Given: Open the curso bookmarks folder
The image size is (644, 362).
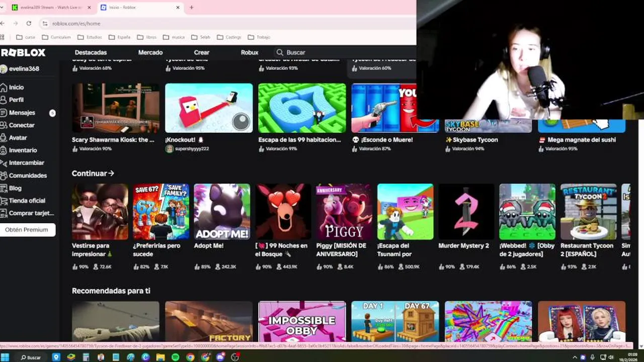Looking at the screenshot, I should pos(26,37).
